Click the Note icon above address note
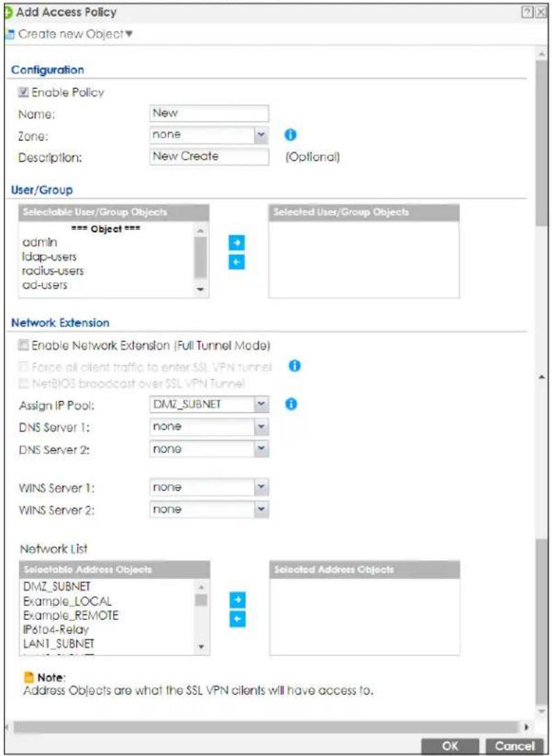552x756 pixels. pyautogui.click(x=28, y=678)
